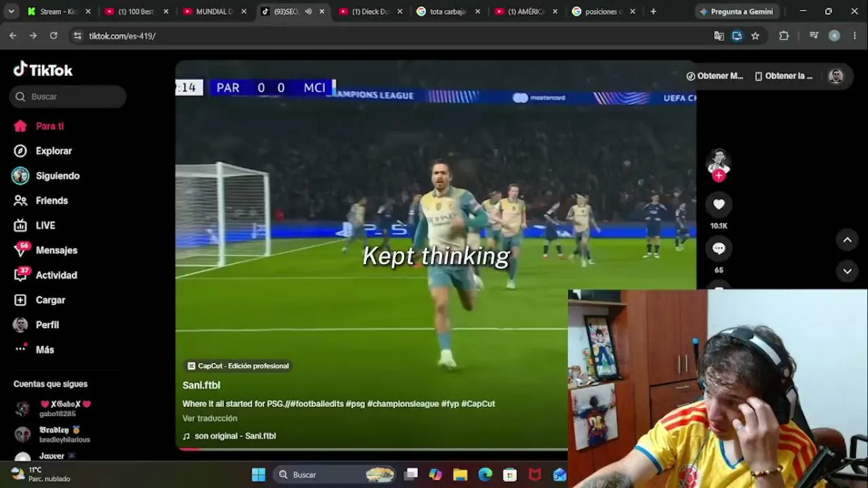Open the creator's avatar thumbnail
This screenshot has height=488, width=868.
click(719, 161)
